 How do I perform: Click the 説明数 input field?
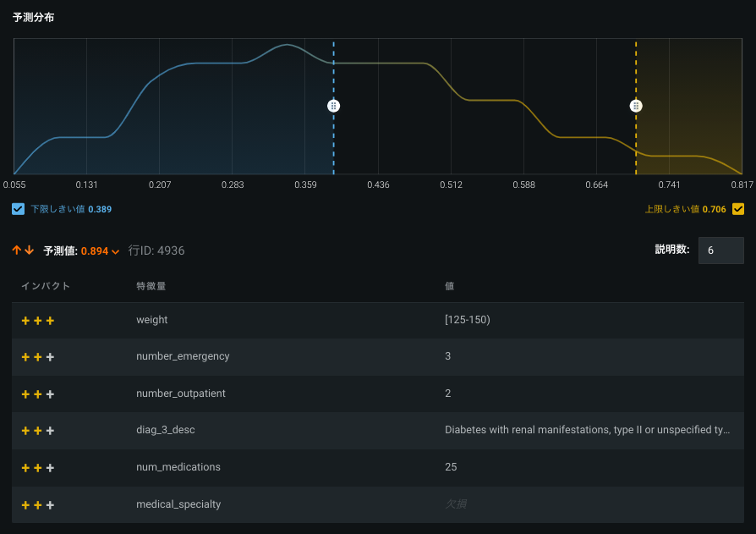coord(720,250)
